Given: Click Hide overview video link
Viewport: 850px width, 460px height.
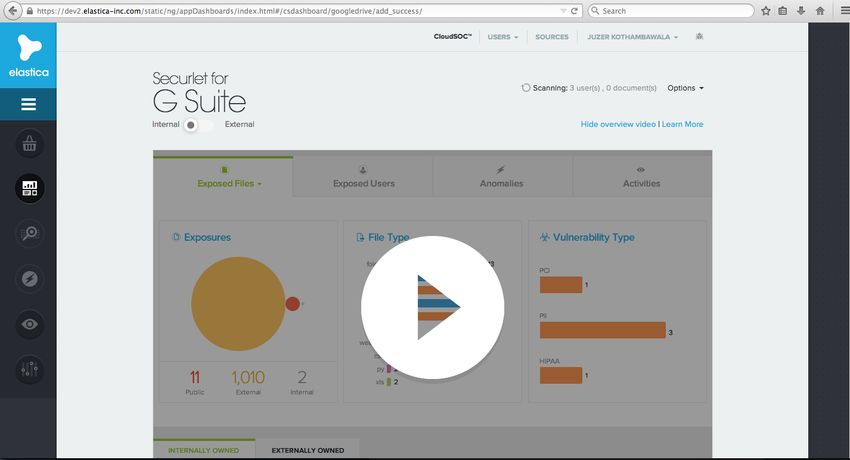Looking at the screenshot, I should pyautogui.click(x=618, y=124).
